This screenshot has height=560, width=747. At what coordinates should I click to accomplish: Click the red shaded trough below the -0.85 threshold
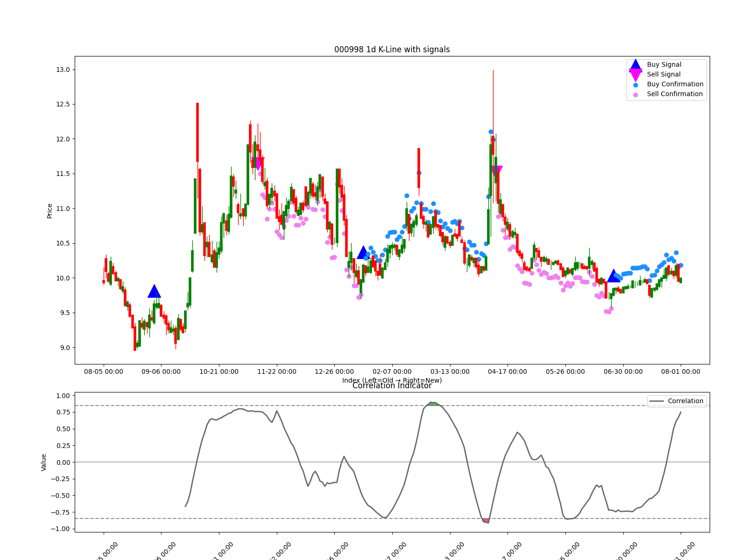(x=486, y=520)
